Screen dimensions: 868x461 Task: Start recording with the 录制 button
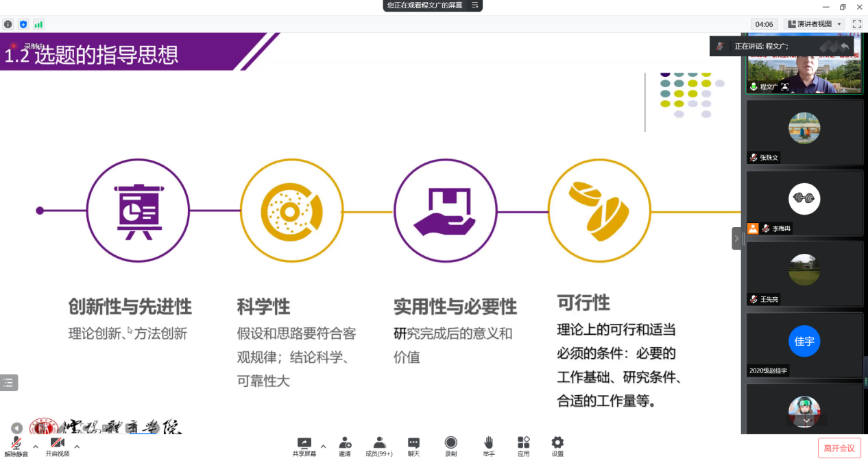(450, 446)
